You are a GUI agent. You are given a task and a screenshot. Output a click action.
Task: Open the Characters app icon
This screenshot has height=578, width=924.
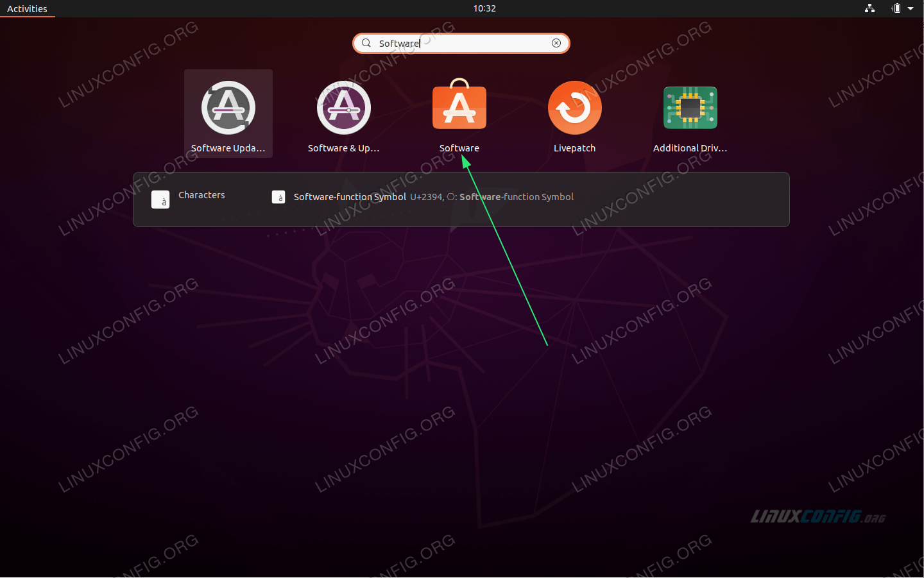click(160, 200)
